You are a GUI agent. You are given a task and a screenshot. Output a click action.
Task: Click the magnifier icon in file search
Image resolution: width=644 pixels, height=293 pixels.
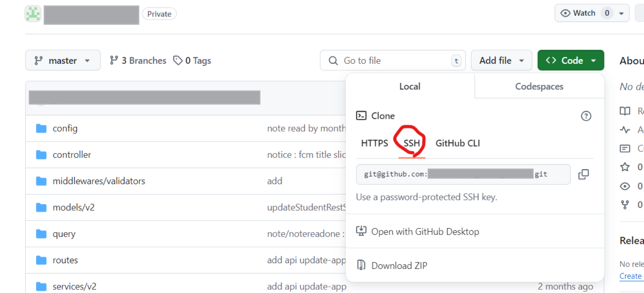coord(333,61)
